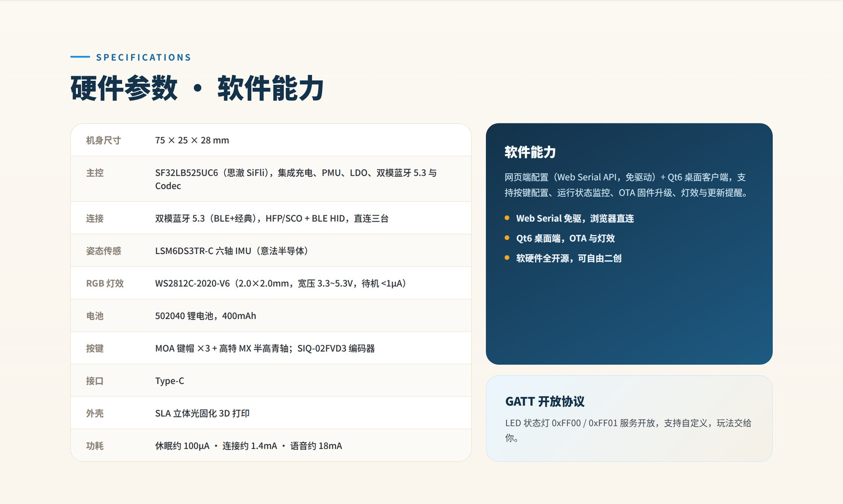Select the 姿态传感 row label
This screenshot has width=843, height=504.
[x=104, y=251]
